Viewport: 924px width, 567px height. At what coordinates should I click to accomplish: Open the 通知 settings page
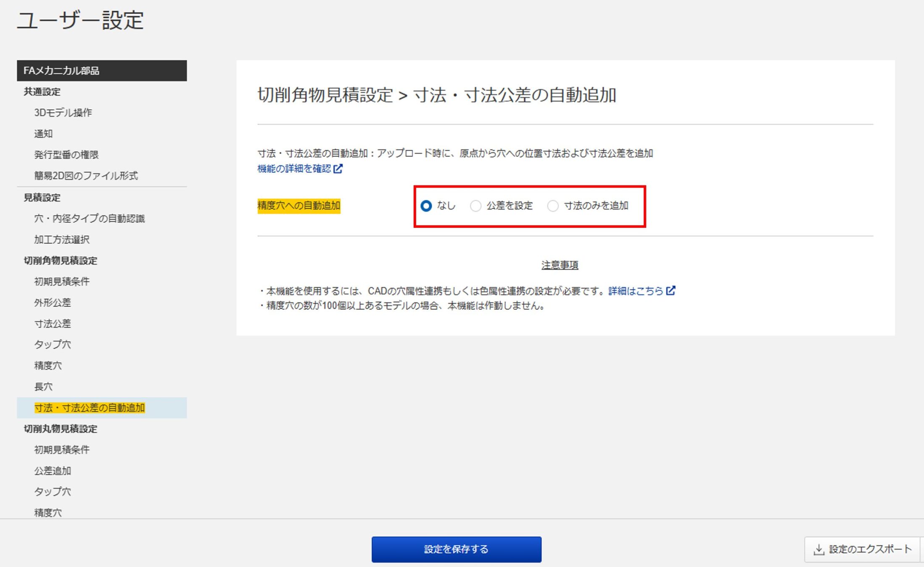pyautogui.click(x=43, y=133)
